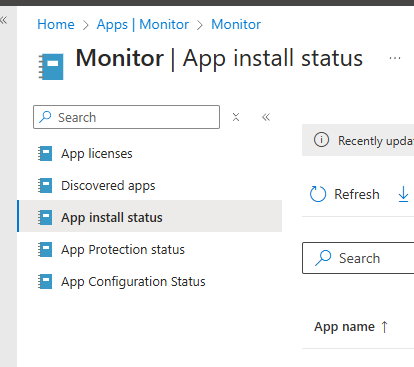Viewport: 414px width, 367px height.
Task: Expand the far-left portal navigation chevron
Action: 3,20
